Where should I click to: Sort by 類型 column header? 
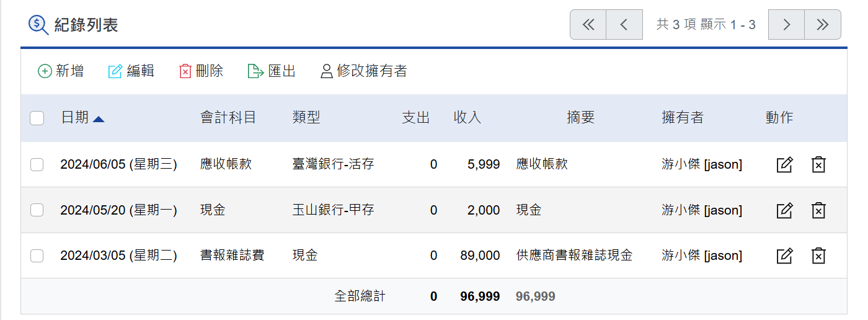click(306, 118)
